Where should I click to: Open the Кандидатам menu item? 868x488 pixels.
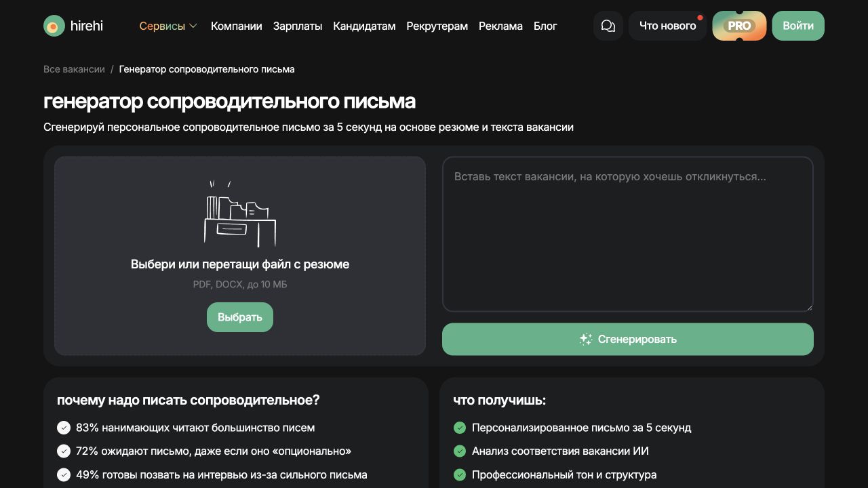point(364,26)
